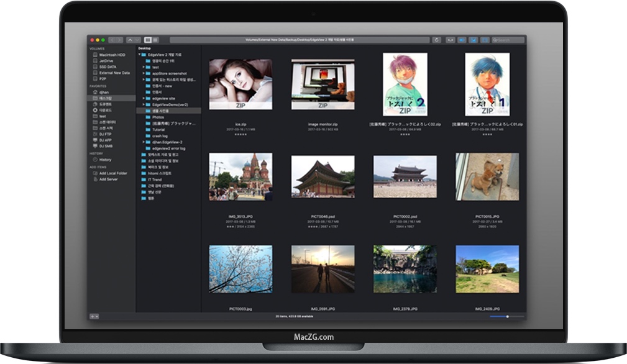
Task: Collapse the EdgeView 2 root folder
Action: pos(139,55)
